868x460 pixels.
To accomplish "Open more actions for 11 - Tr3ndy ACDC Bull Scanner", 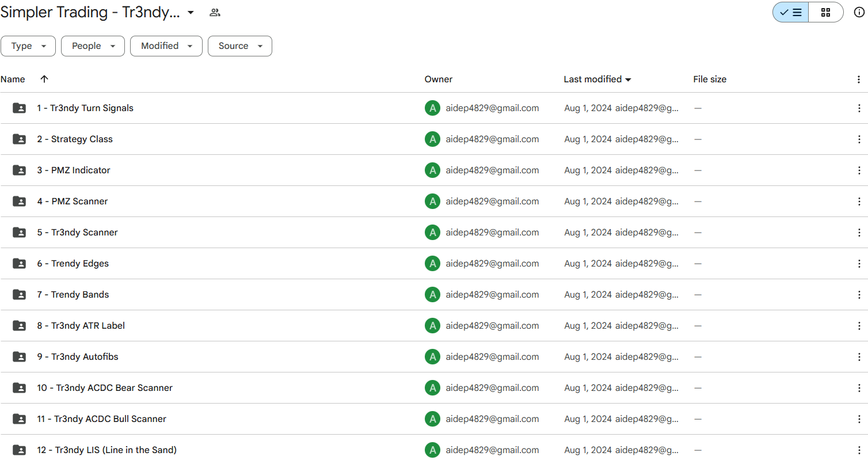I will [859, 419].
